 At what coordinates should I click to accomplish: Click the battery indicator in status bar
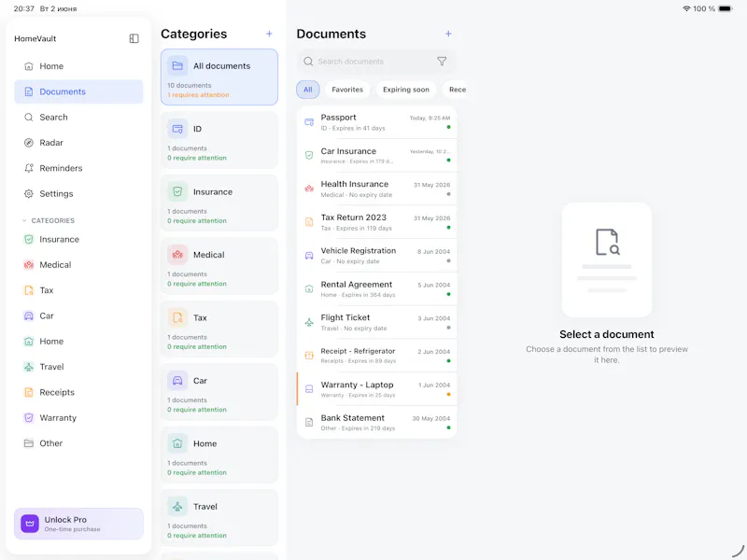click(x=726, y=8)
